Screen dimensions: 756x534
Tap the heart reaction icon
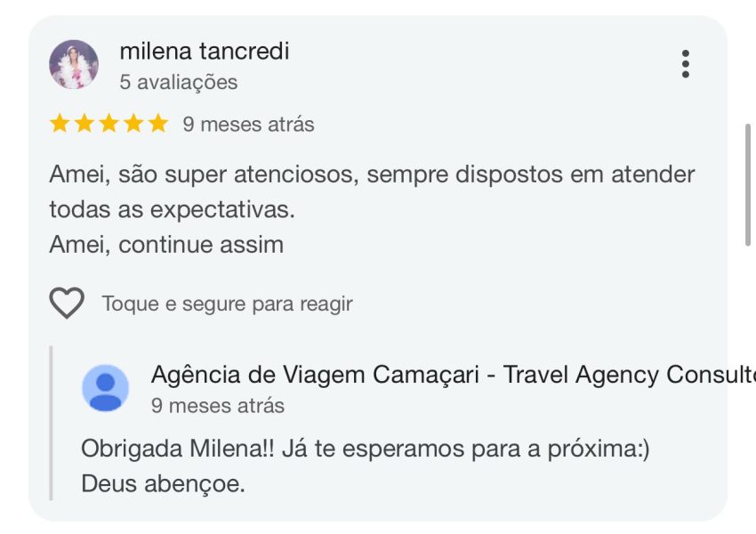(67, 303)
